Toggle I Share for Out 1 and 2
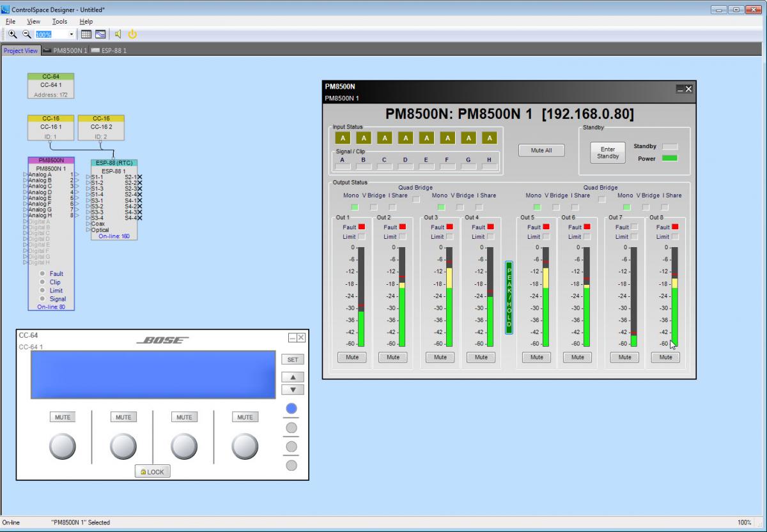Image resolution: width=767 pixels, height=532 pixels. pos(392,208)
